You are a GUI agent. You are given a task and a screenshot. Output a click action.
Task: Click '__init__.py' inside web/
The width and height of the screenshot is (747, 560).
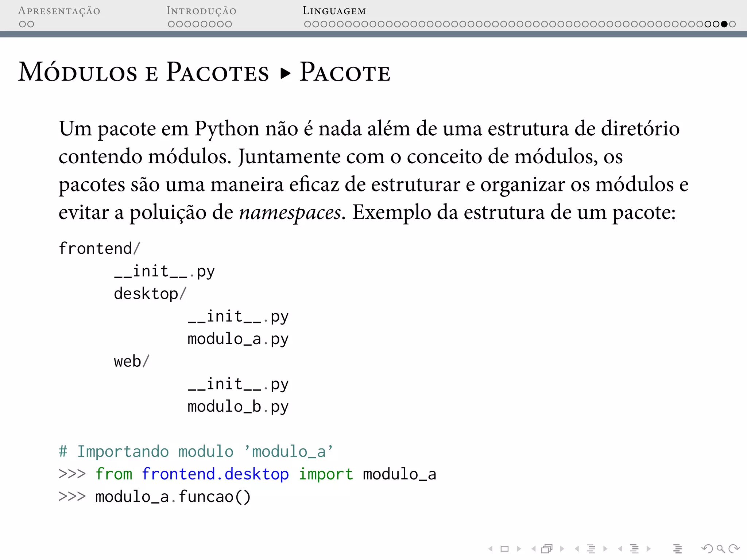[x=238, y=385]
